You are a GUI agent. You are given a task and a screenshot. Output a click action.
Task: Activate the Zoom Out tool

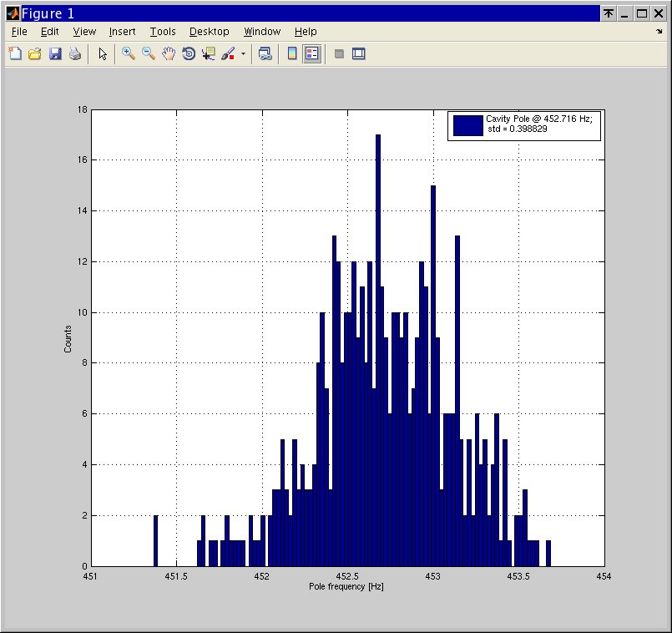149,53
